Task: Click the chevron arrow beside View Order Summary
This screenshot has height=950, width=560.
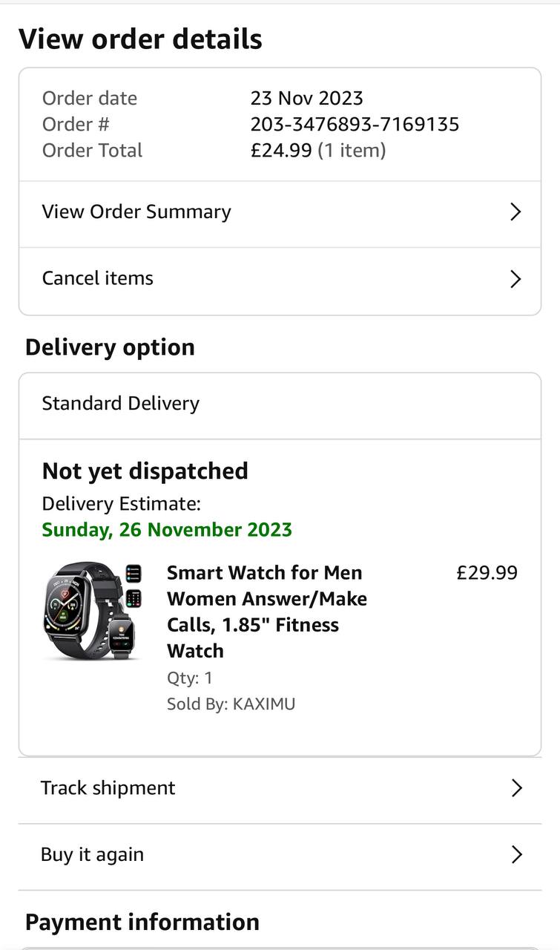Action: click(x=515, y=212)
